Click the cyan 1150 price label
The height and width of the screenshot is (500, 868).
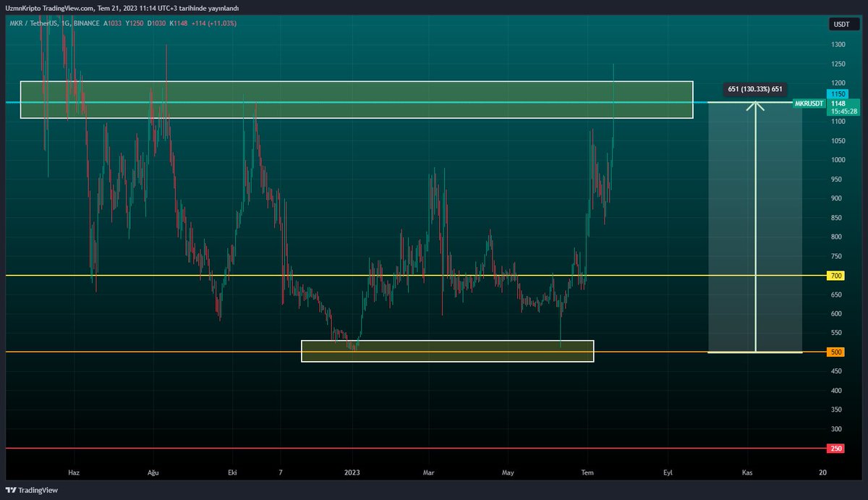(x=838, y=94)
